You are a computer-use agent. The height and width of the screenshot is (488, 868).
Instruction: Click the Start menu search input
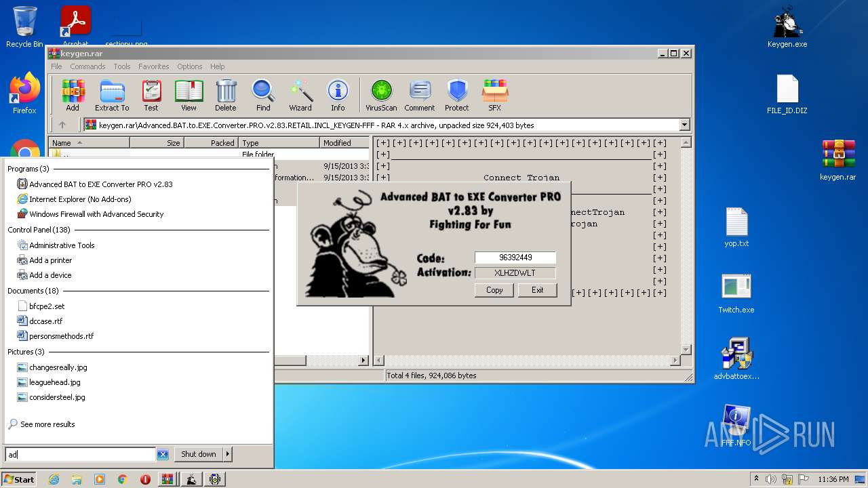pyautogui.click(x=81, y=454)
